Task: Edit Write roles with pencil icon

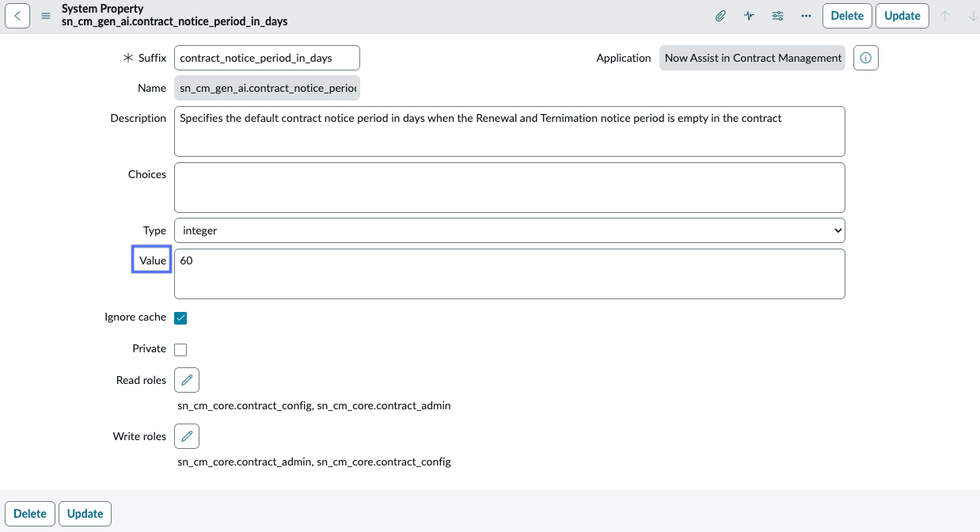Action: point(187,436)
